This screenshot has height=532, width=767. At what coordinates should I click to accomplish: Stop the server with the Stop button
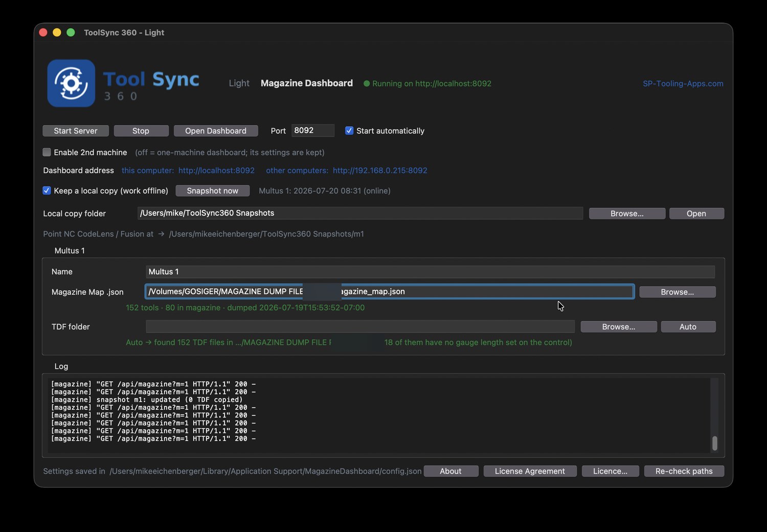141,131
